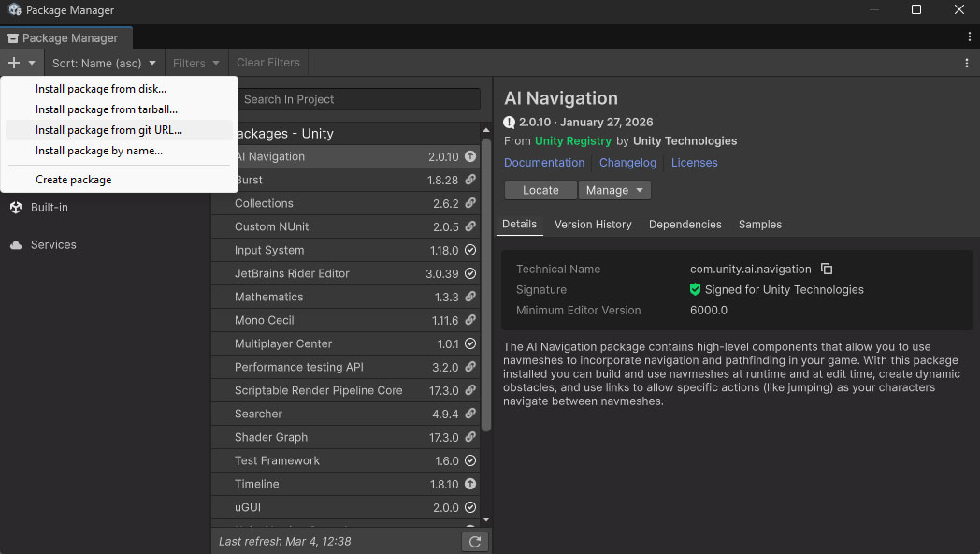
Task: Open the Manage dropdown for AI Navigation
Action: coord(614,190)
